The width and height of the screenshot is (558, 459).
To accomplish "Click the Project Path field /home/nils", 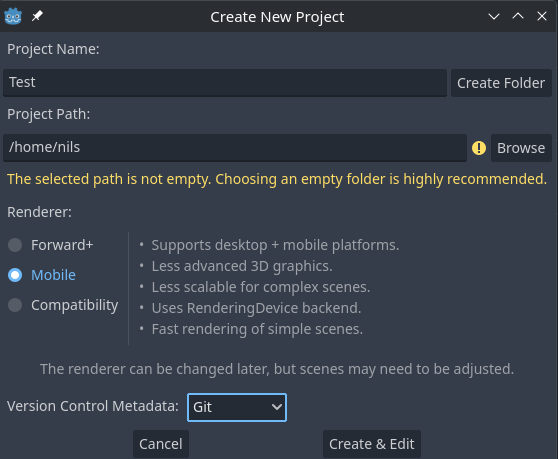I will point(235,148).
